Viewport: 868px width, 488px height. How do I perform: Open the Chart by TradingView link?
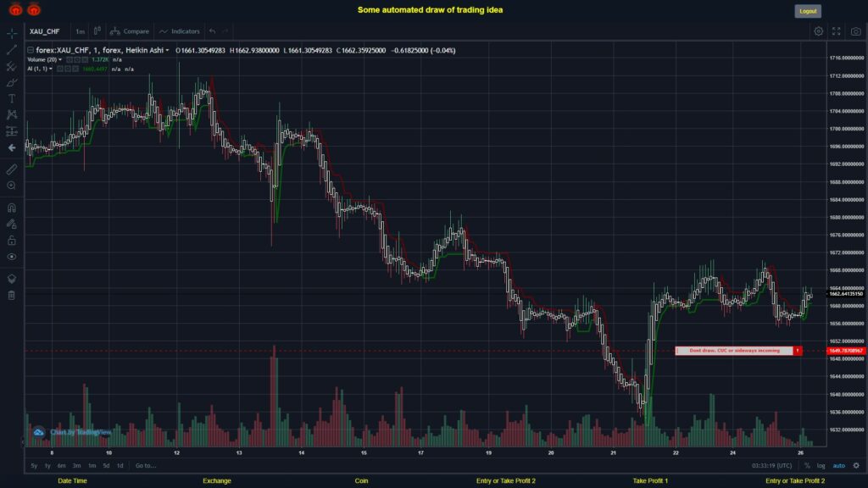tap(81, 432)
